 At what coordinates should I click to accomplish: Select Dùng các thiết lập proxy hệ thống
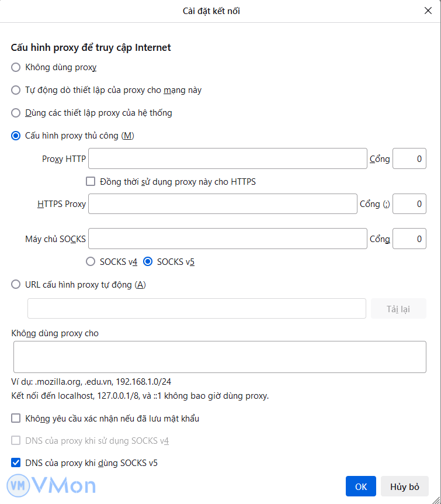pos(16,113)
